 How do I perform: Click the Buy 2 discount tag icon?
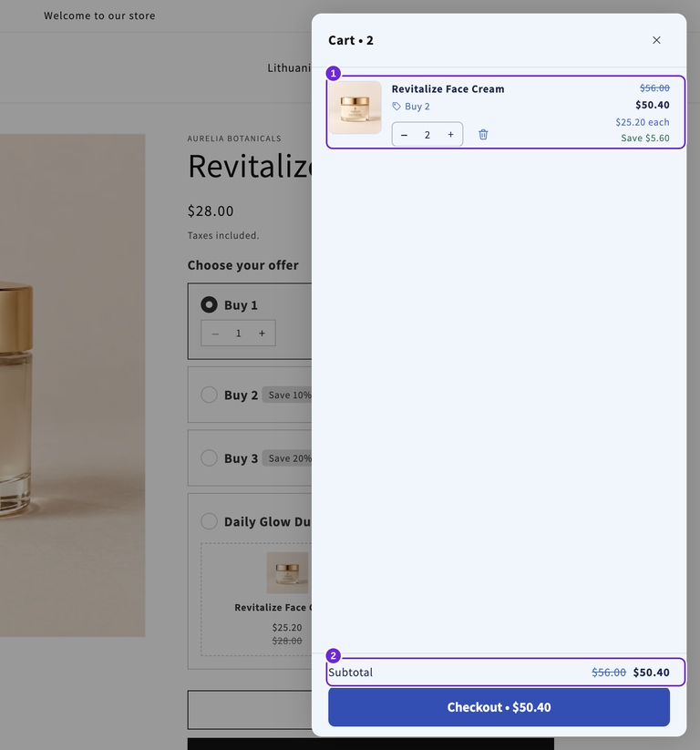[396, 107]
